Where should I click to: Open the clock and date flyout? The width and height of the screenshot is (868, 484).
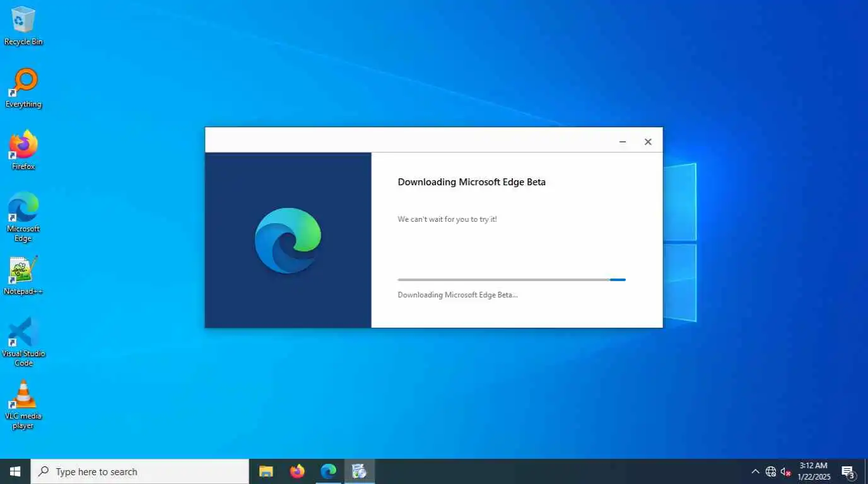point(814,471)
